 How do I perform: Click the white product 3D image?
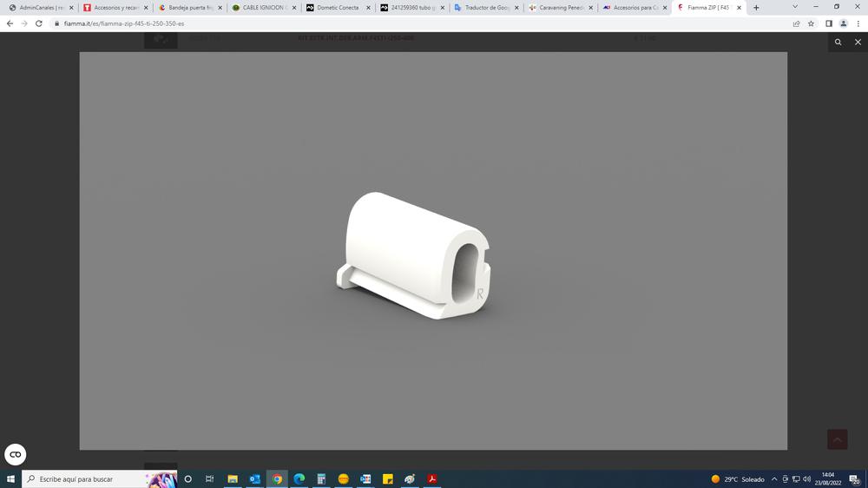point(414,254)
